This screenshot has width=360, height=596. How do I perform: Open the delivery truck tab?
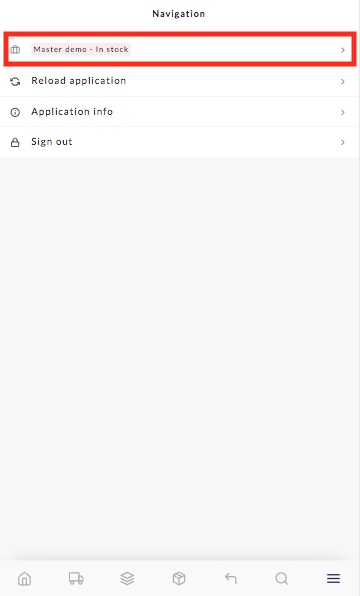coord(76,579)
